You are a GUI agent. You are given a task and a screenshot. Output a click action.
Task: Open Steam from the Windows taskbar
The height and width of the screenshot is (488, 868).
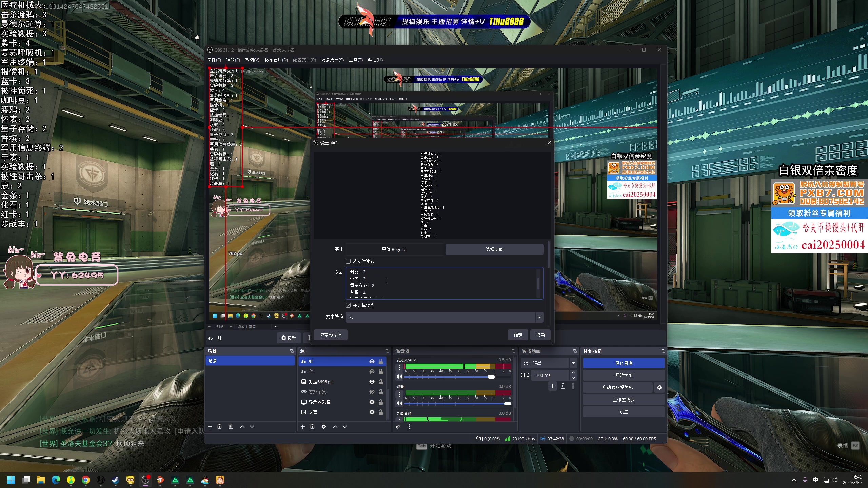point(116,480)
